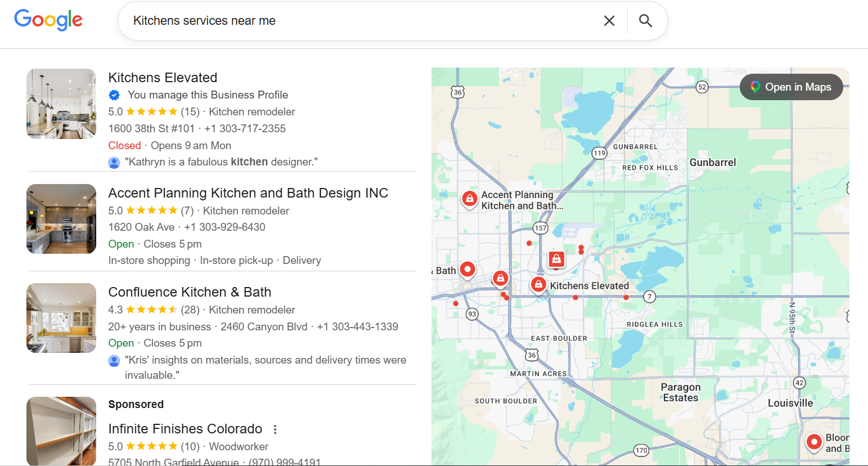
Task: Click reviewer avatar by Kathryn quote
Action: (x=114, y=163)
